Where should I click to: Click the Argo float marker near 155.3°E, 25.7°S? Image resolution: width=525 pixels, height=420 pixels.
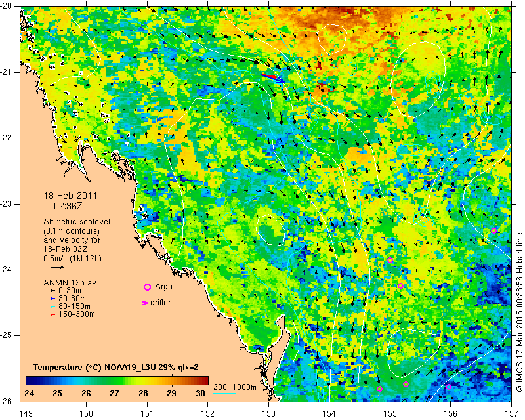406,384
